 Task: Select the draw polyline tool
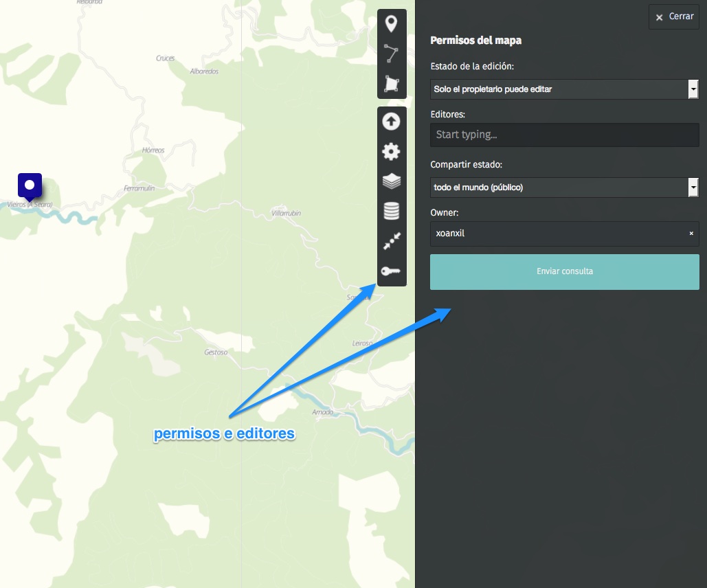pos(391,54)
